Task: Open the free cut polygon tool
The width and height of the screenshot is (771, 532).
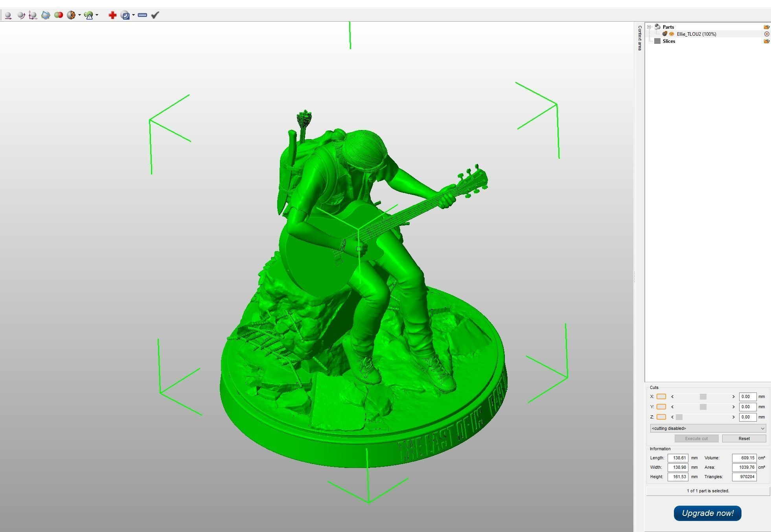Action: [x=46, y=15]
